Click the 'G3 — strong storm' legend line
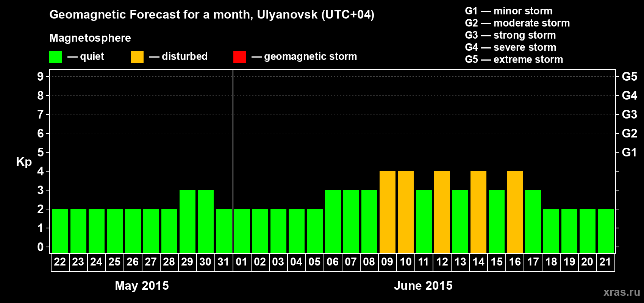The width and height of the screenshot is (644, 303). [510, 35]
